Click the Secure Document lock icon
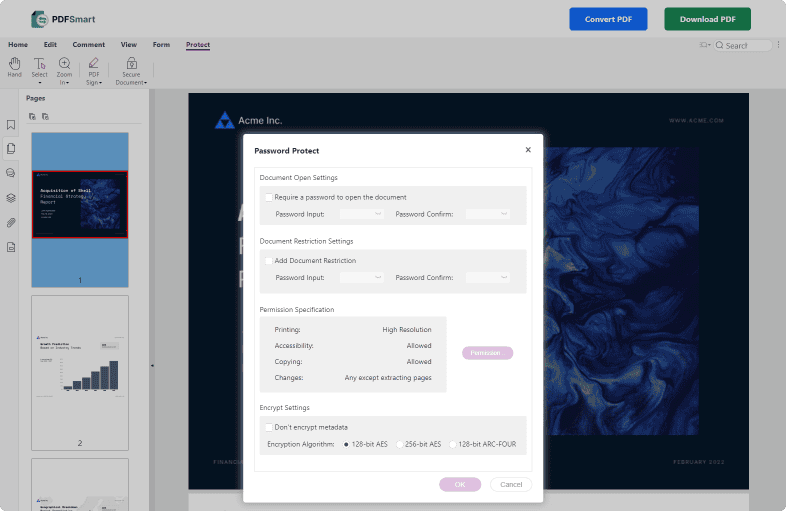The height and width of the screenshot is (511, 786). (x=131, y=63)
